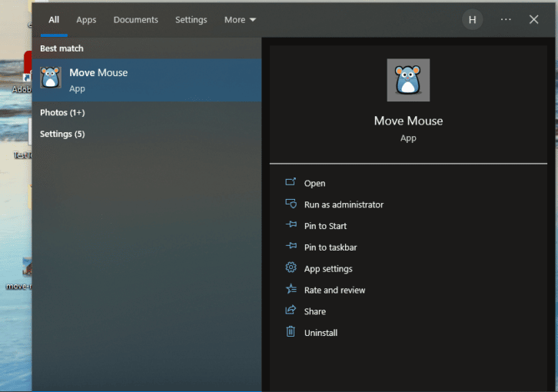Select the Move Mouse best match result
This screenshot has height=392, width=558.
click(146, 80)
